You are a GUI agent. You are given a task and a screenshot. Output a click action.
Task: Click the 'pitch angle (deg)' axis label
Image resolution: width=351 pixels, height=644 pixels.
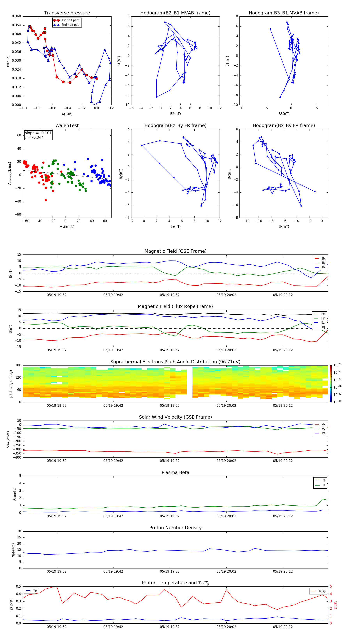[x=11, y=384]
